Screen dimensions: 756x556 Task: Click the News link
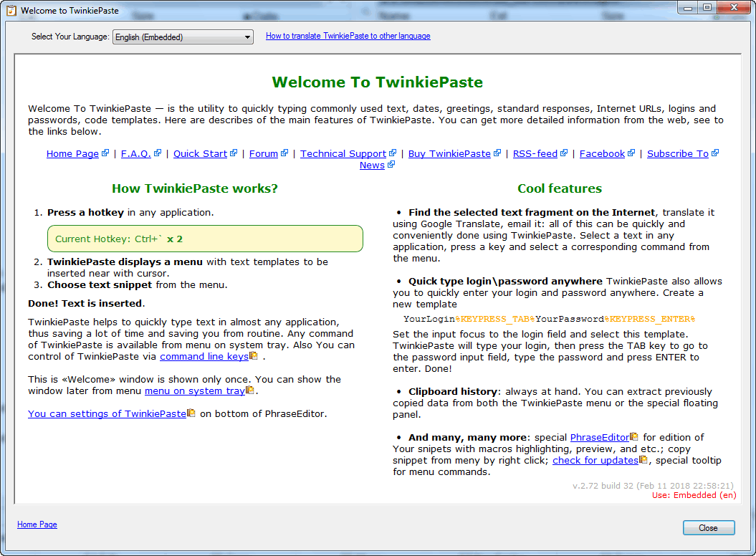(372, 165)
